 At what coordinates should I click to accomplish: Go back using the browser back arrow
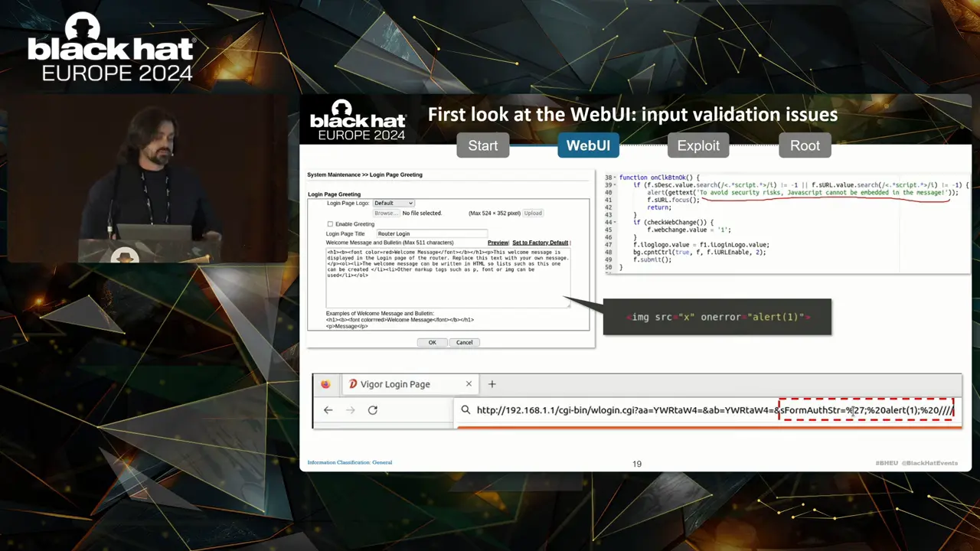[x=328, y=410]
